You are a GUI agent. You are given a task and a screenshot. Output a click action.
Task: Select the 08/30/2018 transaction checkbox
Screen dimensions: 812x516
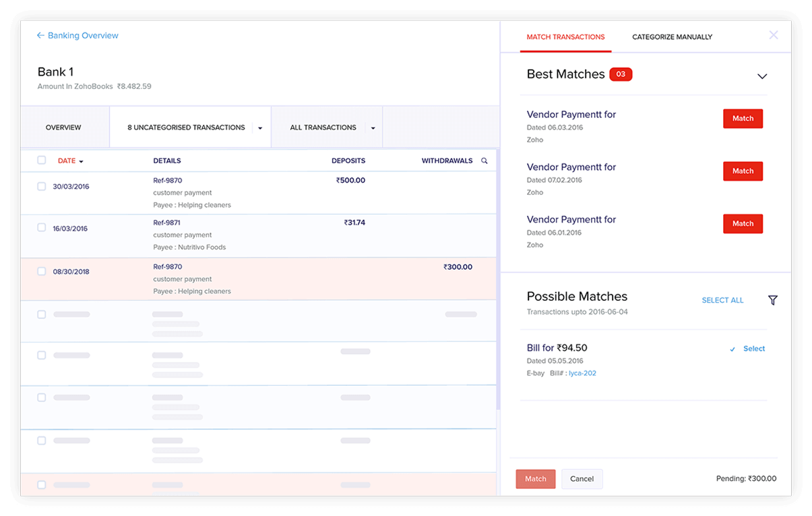(x=42, y=271)
